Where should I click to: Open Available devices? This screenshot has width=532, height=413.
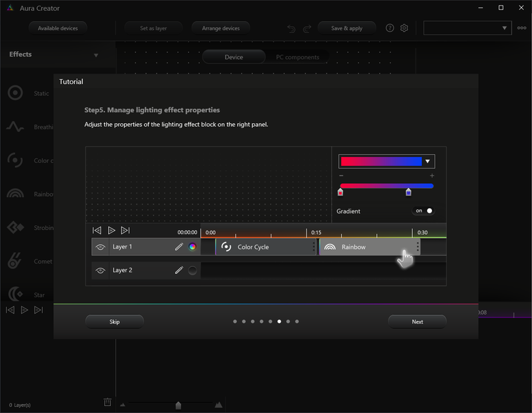(x=58, y=28)
